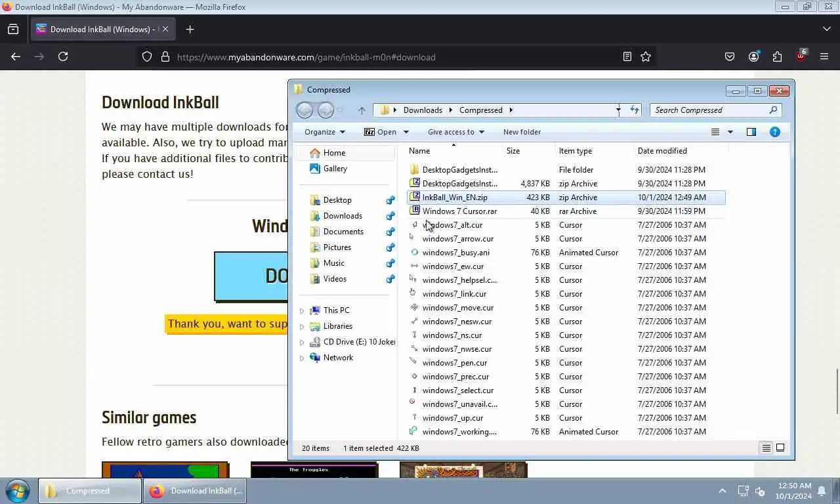The image size is (840, 504).
Task: Click the Windows Start orb
Action: [x=18, y=491]
